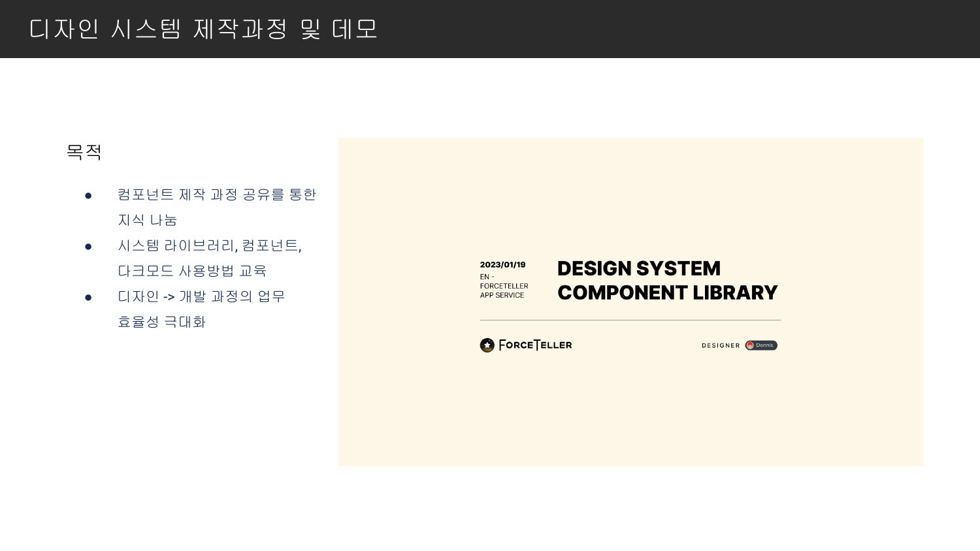Viewport: 980px width, 551px height.
Task: Select the slide title '디자인 시스템 제작과정 및 데모'
Action: click(204, 29)
